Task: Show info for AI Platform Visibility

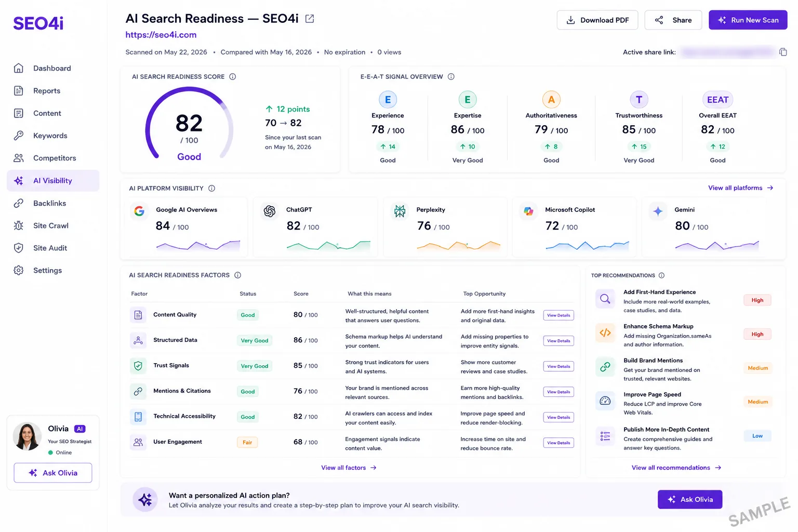Action: click(x=211, y=188)
